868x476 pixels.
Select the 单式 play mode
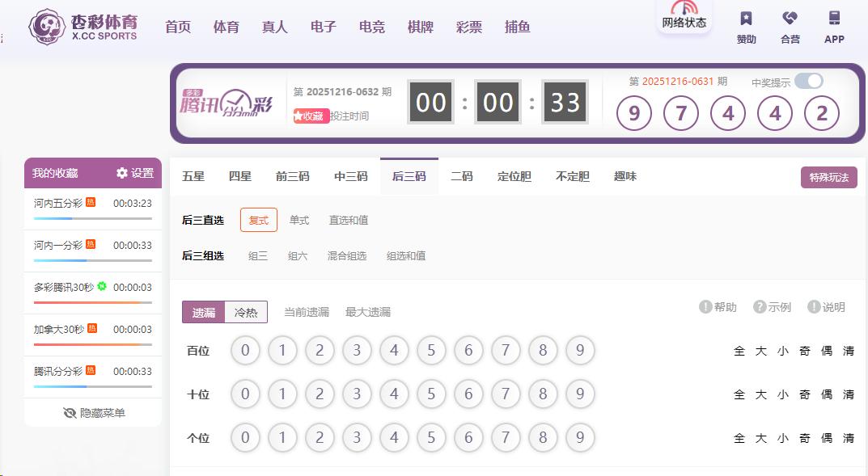[299, 220]
